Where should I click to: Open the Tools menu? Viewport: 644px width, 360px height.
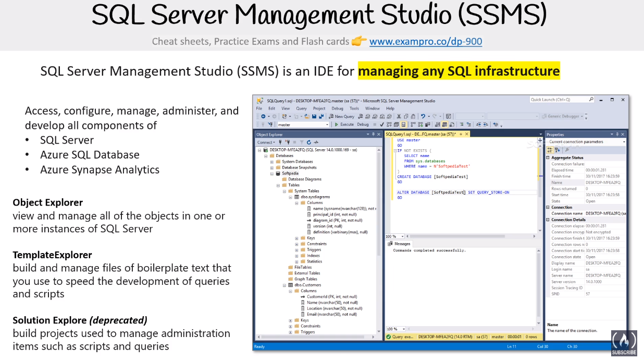pyautogui.click(x=354, y=109)
